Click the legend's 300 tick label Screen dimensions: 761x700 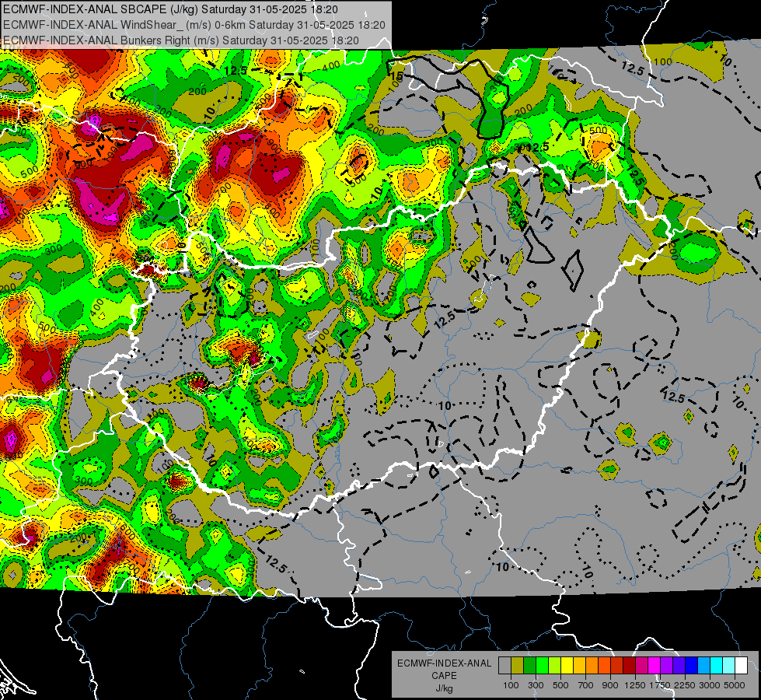coord(536,685)
